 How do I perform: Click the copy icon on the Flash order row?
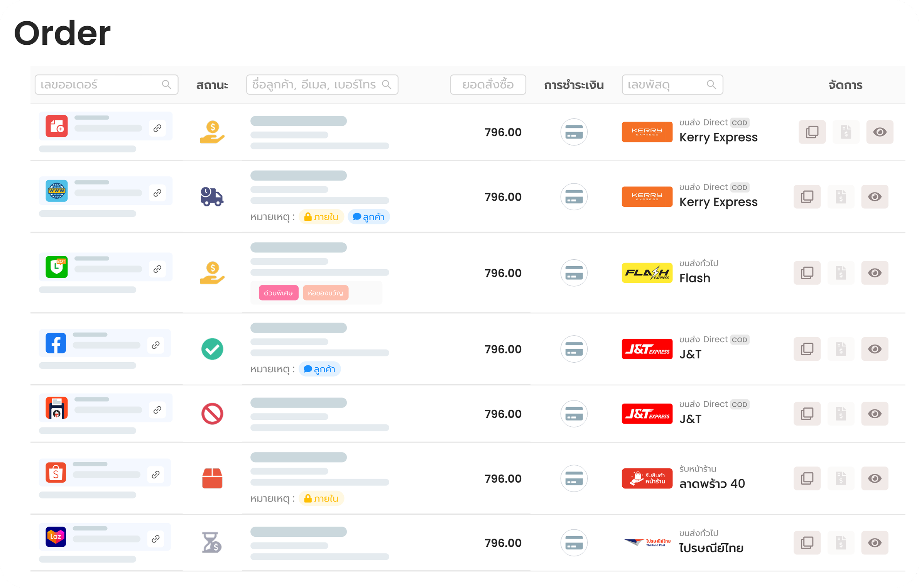[807, 273]
